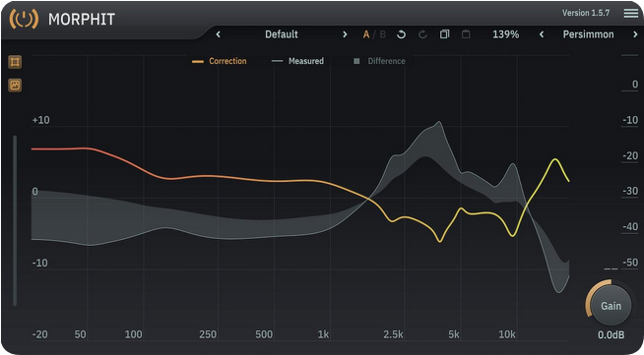Click the 1k frequency axis label
The height and width of the screenshot is (355, 644).
point(323,334)
